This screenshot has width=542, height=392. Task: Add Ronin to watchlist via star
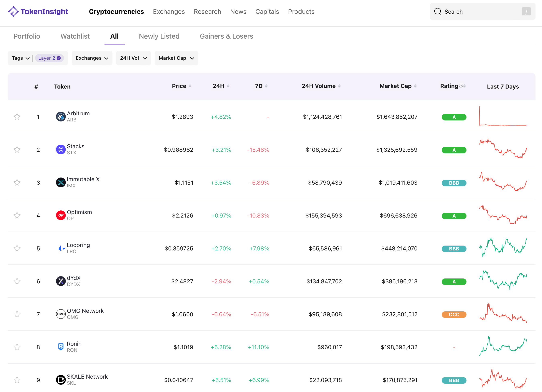pyautogui.click(x=17, y=347)
